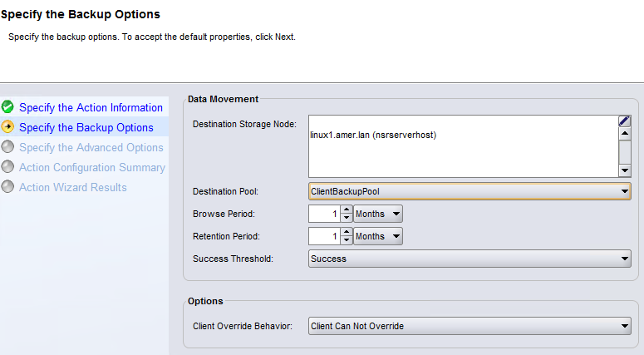Image resolution: width=644 pixels, height=355 pixels.
Task: Click the orange arrow icon for Backup Options
Action: [8, 127]
